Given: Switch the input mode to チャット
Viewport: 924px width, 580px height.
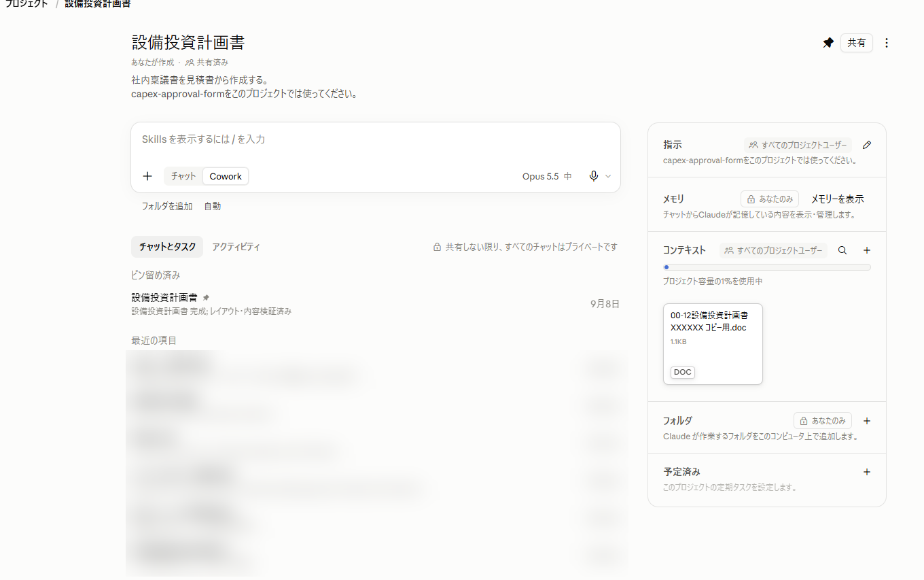Looking at the screenshot, I should (183, 176).
